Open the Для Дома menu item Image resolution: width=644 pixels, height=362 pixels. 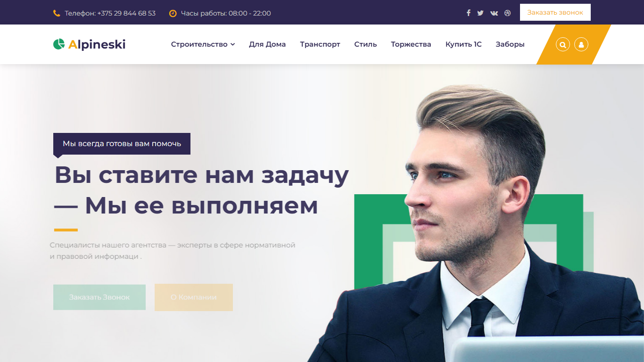click(267, 44)
